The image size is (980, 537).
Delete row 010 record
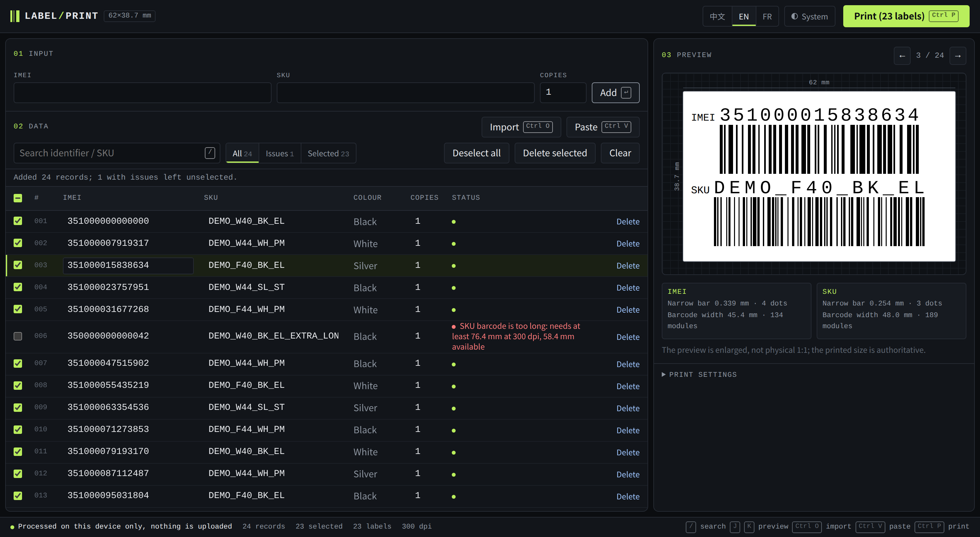tap(628, 430)
